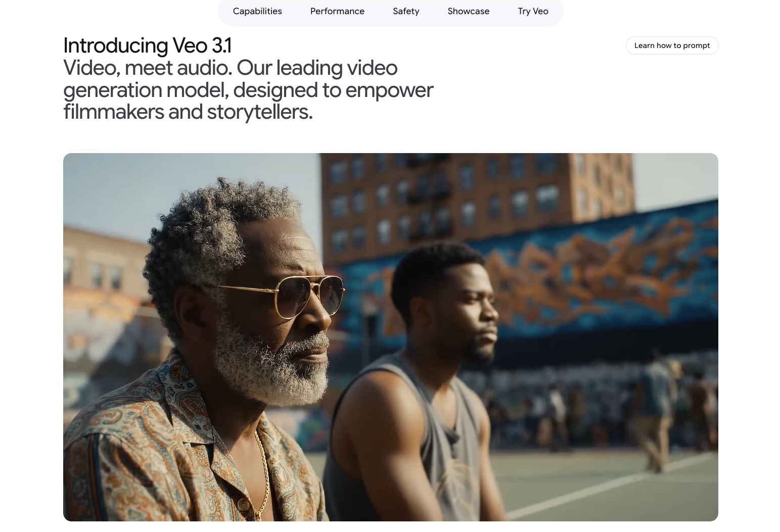The width and height of the screenshot is (780, 532).
Task: Click the Introducing Veo 3.1 heading
Action: click(x=147, y=45)
